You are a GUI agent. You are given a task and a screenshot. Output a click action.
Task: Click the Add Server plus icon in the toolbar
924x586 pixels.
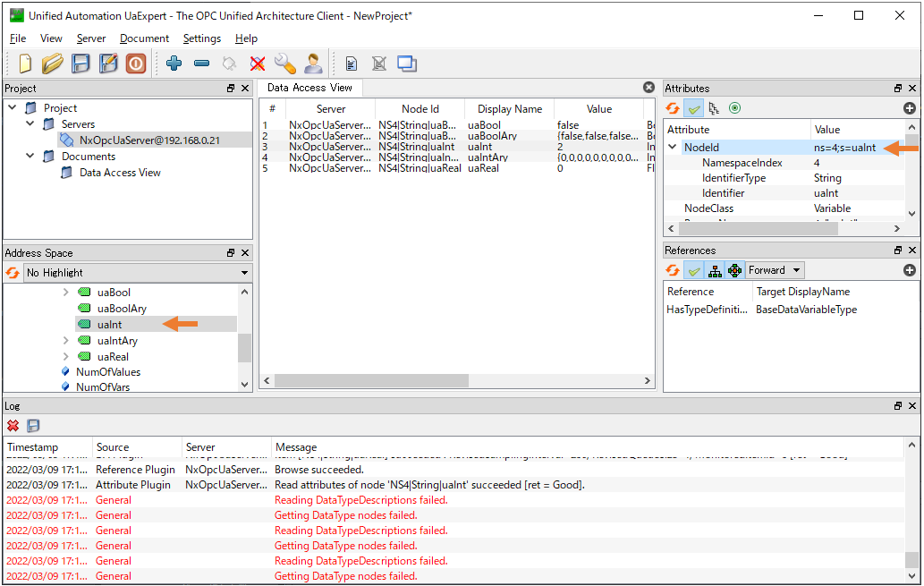point(174,64)
